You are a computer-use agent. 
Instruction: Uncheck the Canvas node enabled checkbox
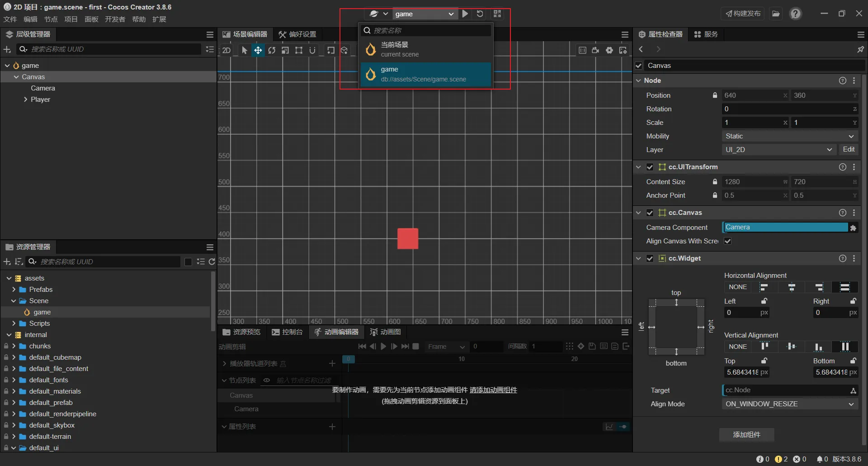click(639, 66)
